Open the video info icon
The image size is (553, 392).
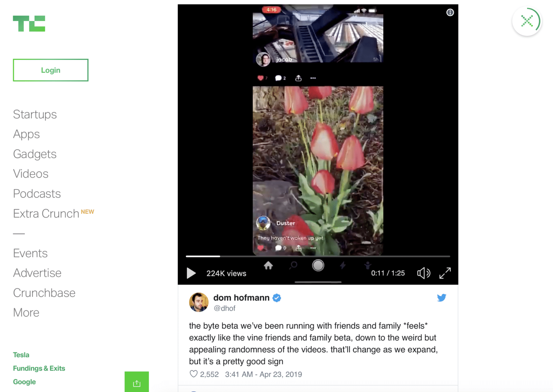[450, 12]
